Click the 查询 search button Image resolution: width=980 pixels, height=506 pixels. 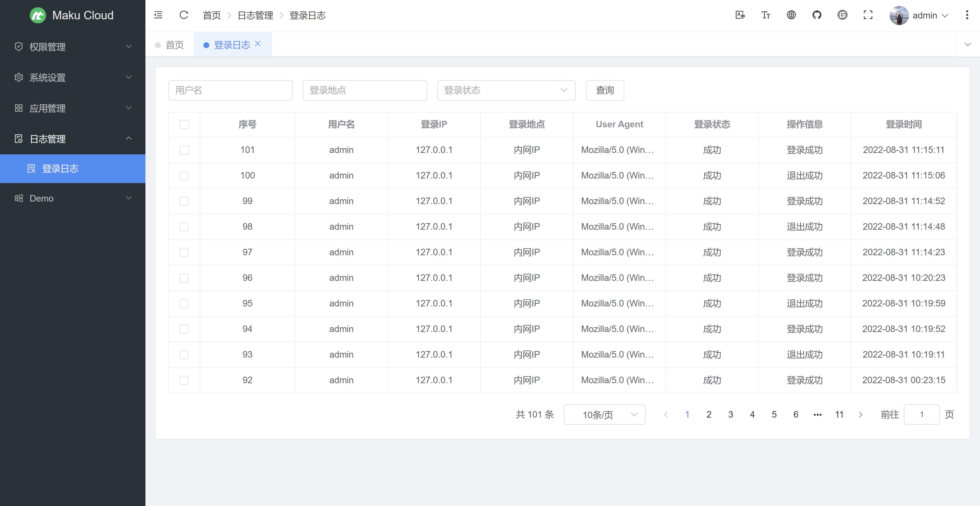coord(604,90)
